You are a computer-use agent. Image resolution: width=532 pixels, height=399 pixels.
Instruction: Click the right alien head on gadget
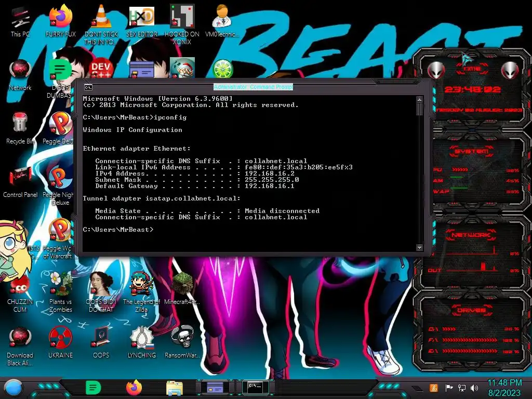(x=510, y=70)
